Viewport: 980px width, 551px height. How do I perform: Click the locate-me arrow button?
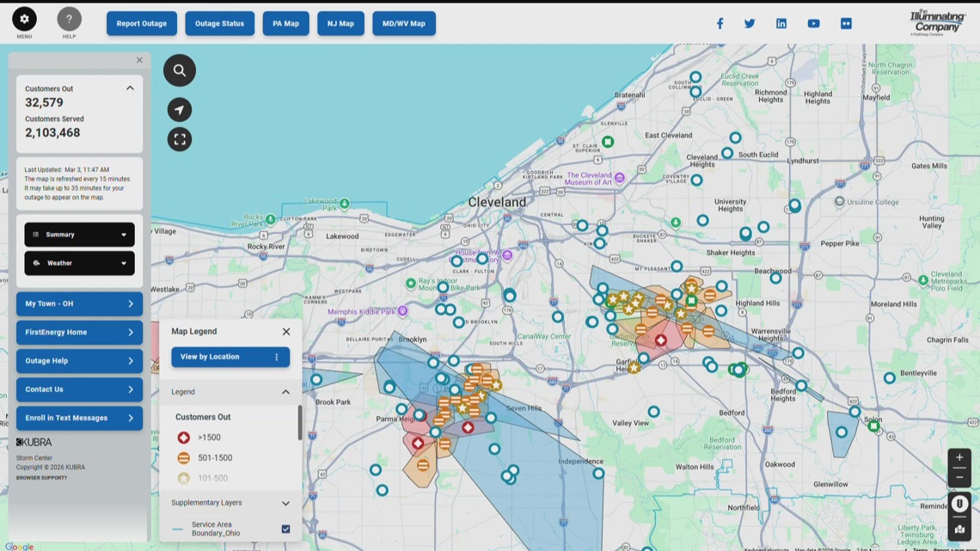coord(180,110)
